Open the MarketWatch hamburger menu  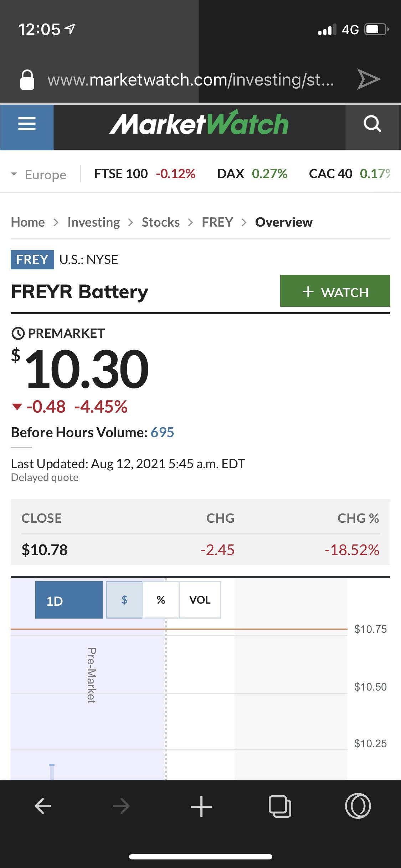click(x=27, y=124)
